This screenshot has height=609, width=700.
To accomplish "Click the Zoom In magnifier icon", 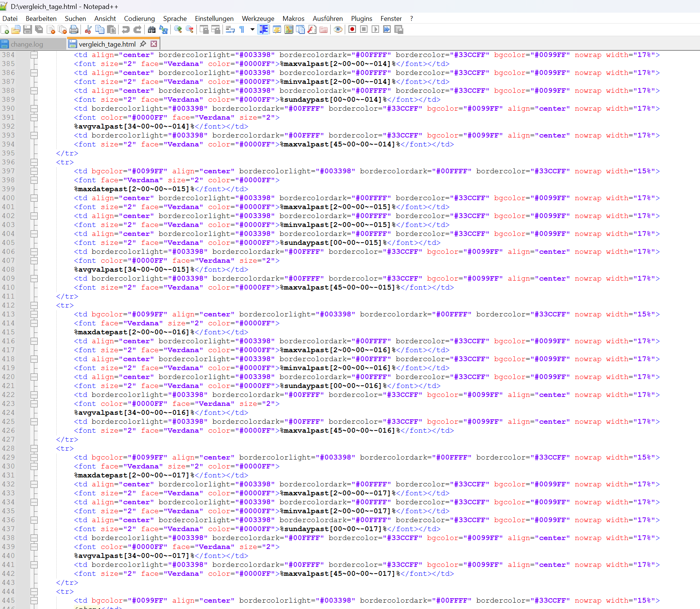I will point(178,29).
